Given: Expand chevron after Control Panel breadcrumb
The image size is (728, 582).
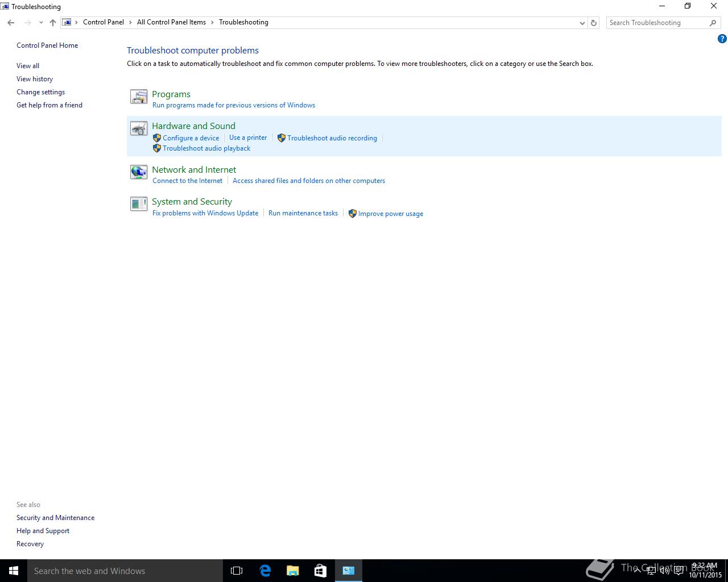Looking at the screenshot, I should (130, 22).
